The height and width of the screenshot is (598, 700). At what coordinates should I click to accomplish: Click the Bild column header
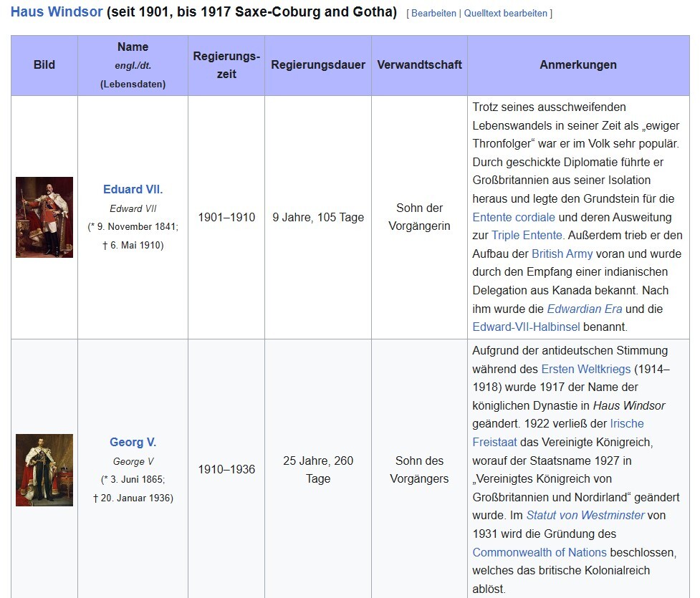44,65
